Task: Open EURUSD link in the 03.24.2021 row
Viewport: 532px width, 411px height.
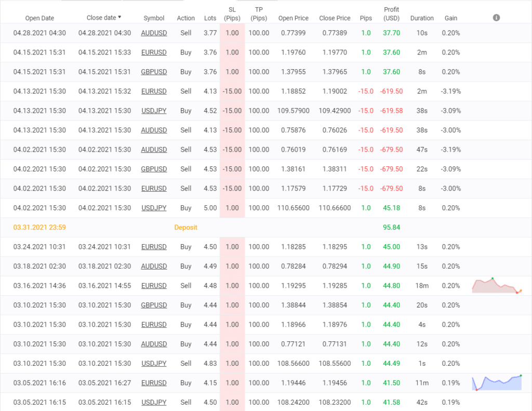Action: coord(154,247)
